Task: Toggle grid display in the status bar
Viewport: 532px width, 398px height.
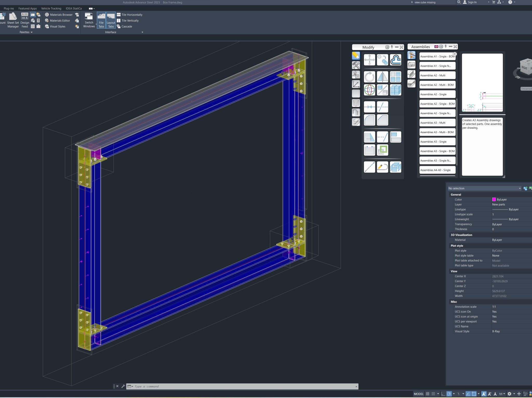Action: click(x=428, y=394)
